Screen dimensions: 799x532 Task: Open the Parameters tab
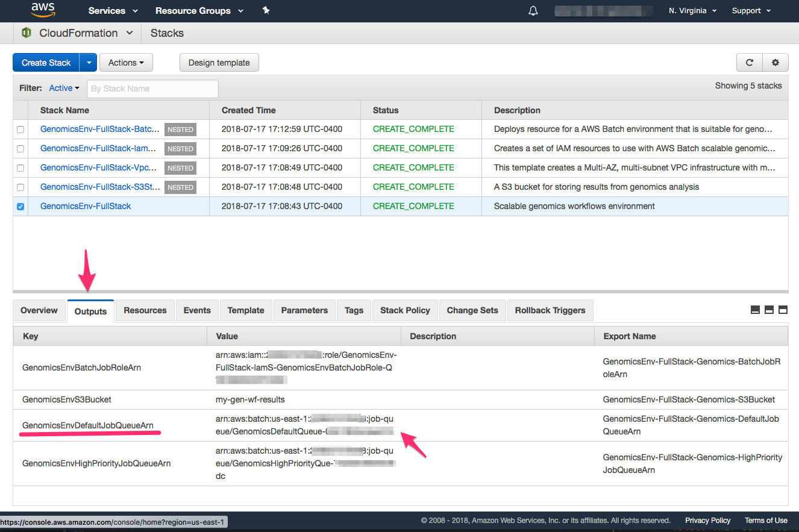pyautogui.click(x=304, y=310)
